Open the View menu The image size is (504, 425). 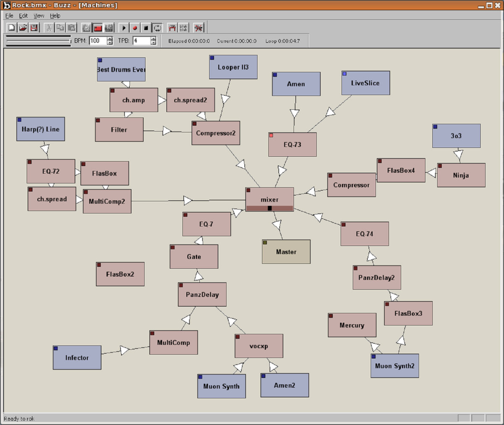[x=39, y=16]
